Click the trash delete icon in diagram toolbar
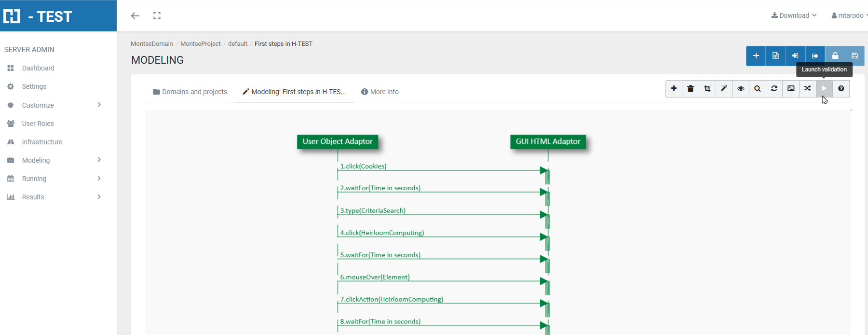868x335 pixels. point(691,89)
